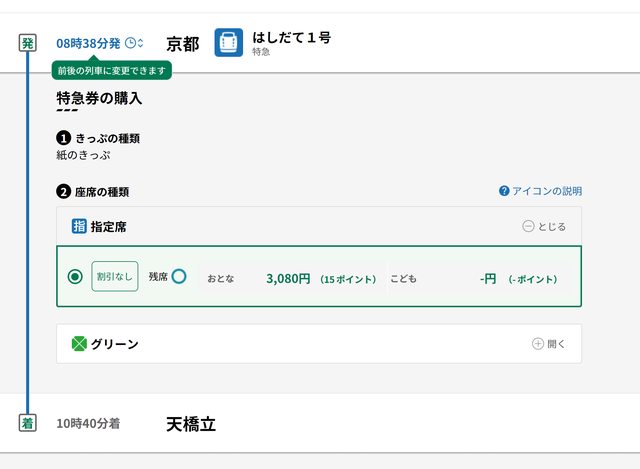This screenshot has height=469, width=640.
Task: Click the question mark help icon
Action: point(504,191)
